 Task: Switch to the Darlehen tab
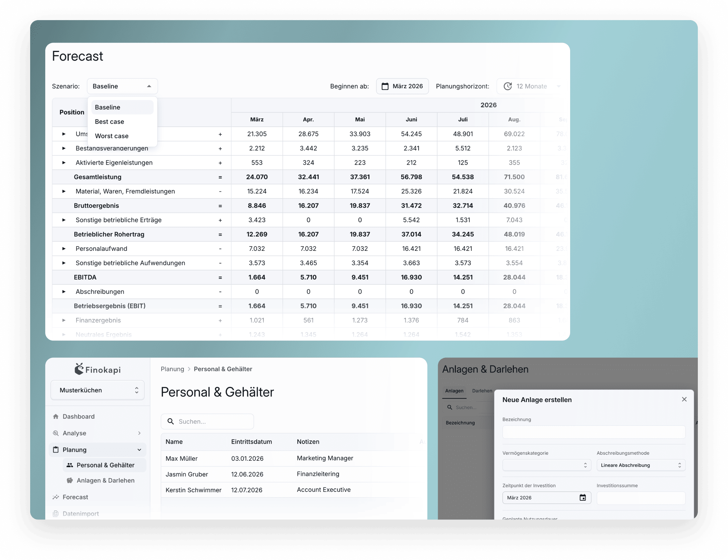point(482,391)
